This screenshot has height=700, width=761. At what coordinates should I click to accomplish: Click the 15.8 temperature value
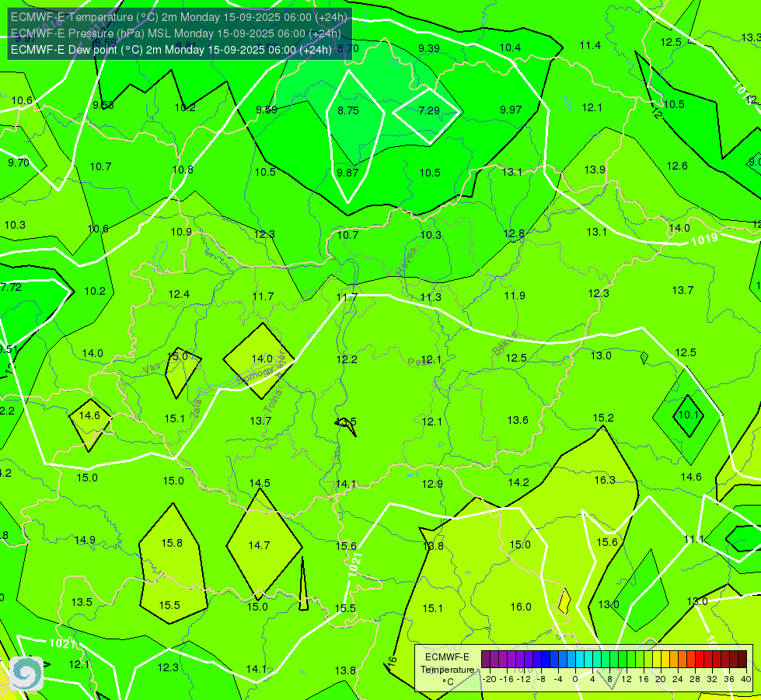click(172, 543)
